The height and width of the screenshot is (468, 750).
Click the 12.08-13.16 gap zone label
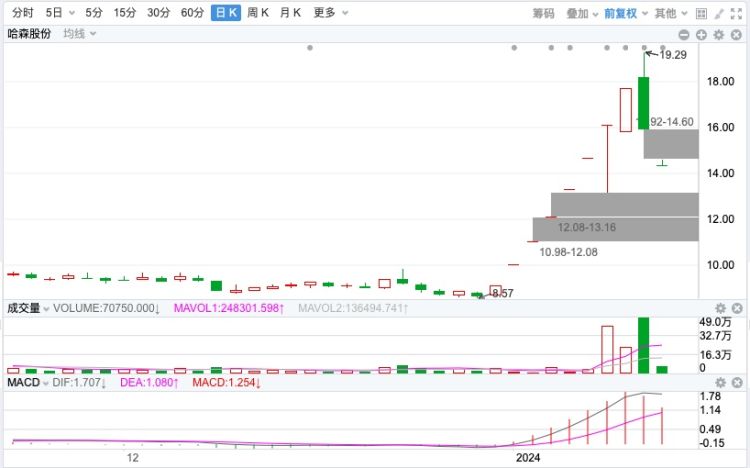pyautogui.click(x=587, y=227)
